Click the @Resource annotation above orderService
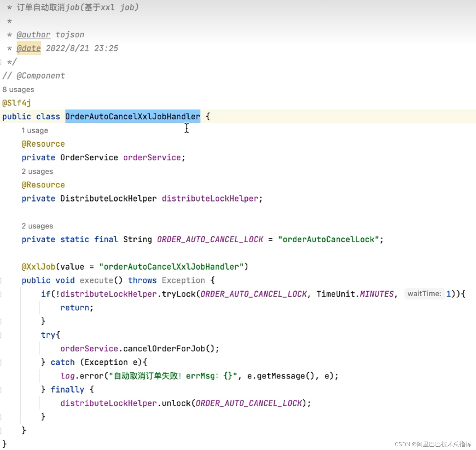Screen dimensions: 476x450 coord(43,144)
